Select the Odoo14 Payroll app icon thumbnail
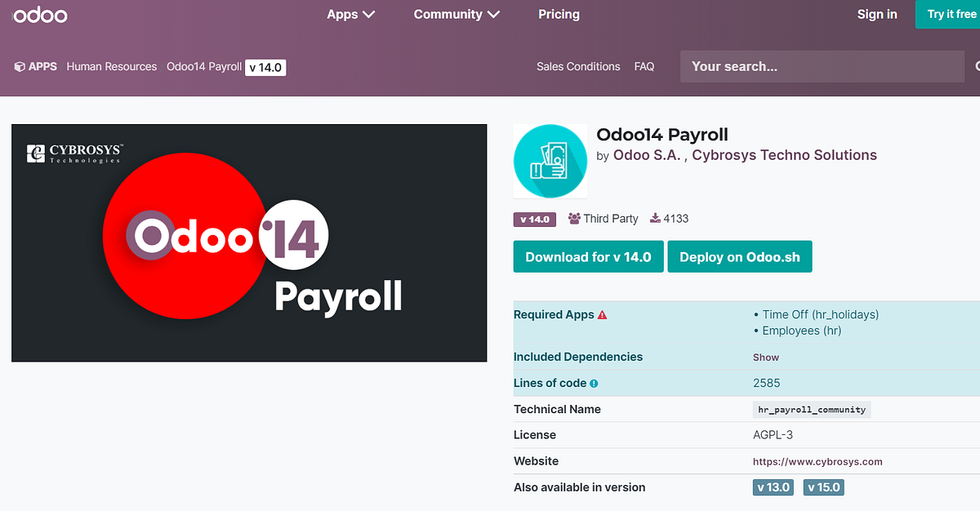The height and width of the screenshot is (511, 980). 550,161
